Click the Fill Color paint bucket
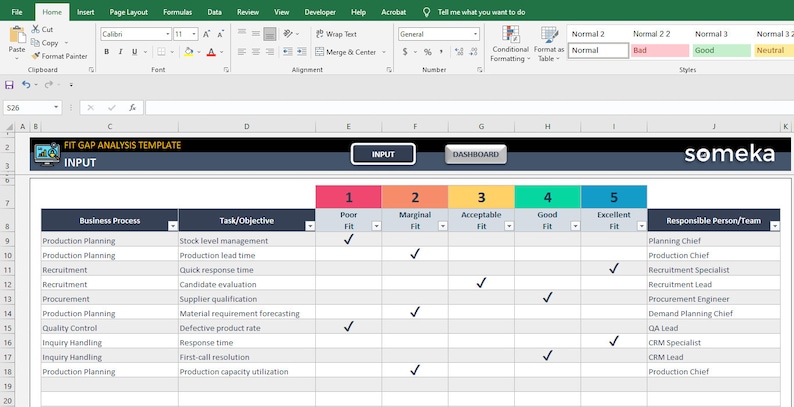 tap(188, 52)
